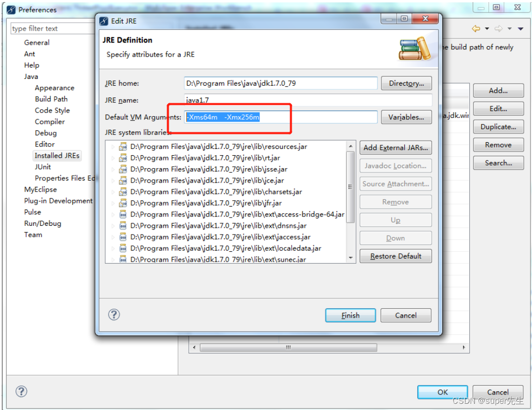Image resolution: width=532 pixels, height=410 pixels.
Task: Cancel the Edit JRE dialog
Action: click(x=406, y=316)
